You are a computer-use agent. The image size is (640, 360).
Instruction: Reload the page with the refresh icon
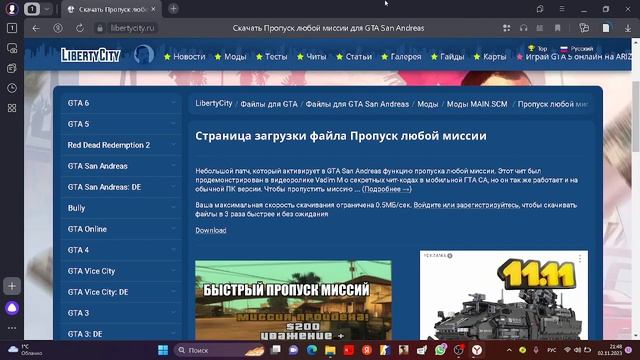(x=80, y=28)
